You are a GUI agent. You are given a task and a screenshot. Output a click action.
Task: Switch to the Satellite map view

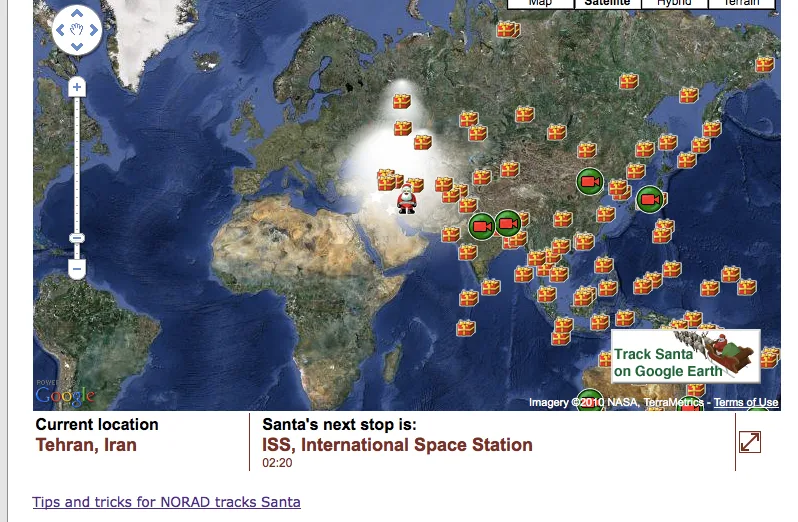tap(607, 3)
